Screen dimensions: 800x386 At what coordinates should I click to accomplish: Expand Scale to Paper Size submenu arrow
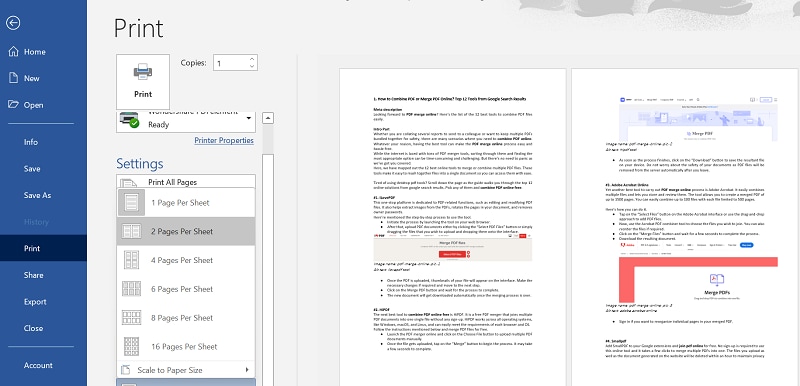247,370
